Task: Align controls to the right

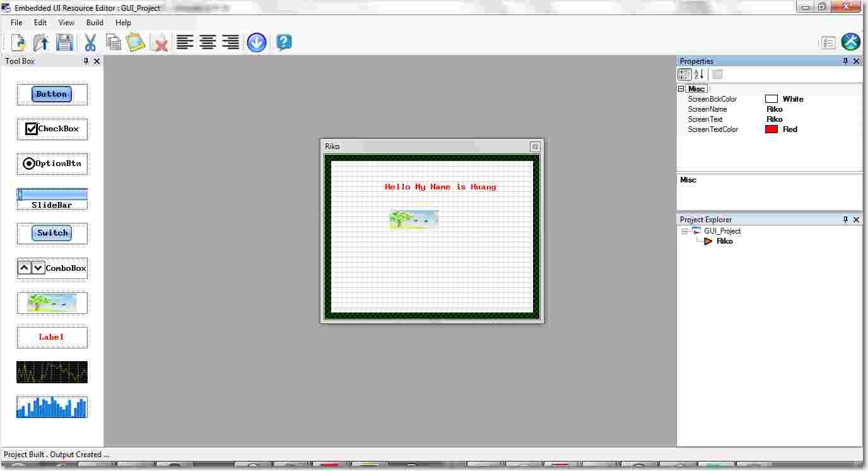Action: 230,42
